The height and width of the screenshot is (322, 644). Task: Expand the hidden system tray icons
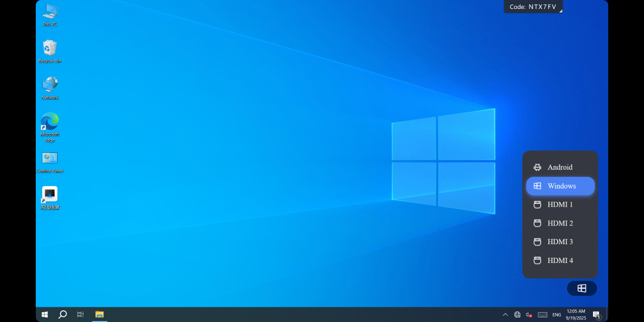[x=505, y=314]
